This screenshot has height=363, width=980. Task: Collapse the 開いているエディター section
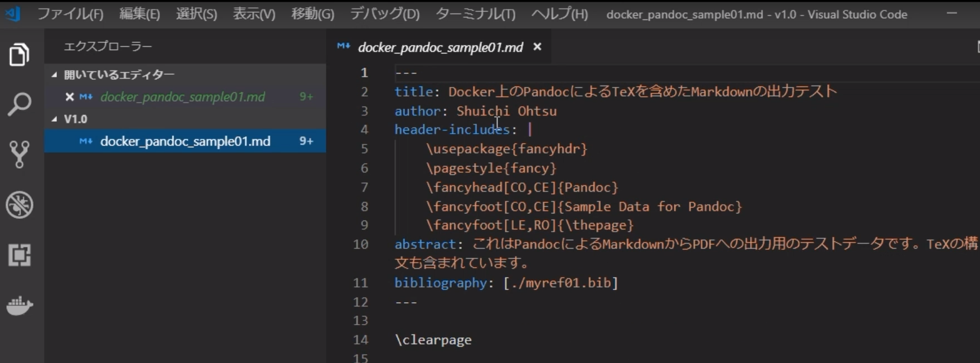tap(54, 74)
